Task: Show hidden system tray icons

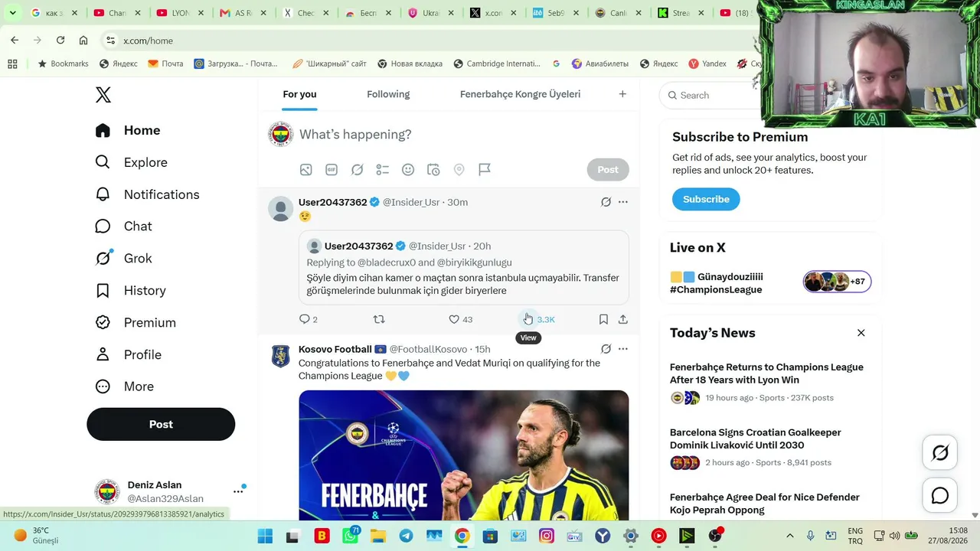Action: 790,536
